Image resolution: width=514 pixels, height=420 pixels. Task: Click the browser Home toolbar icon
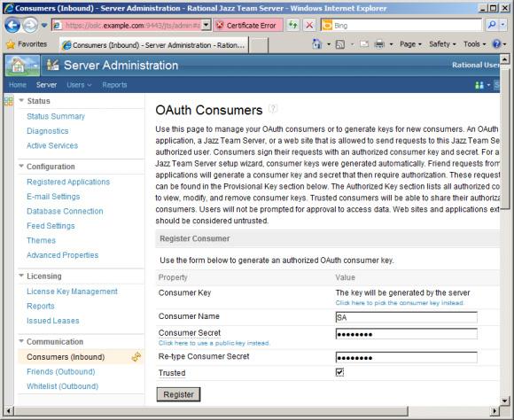pos(317,44)
